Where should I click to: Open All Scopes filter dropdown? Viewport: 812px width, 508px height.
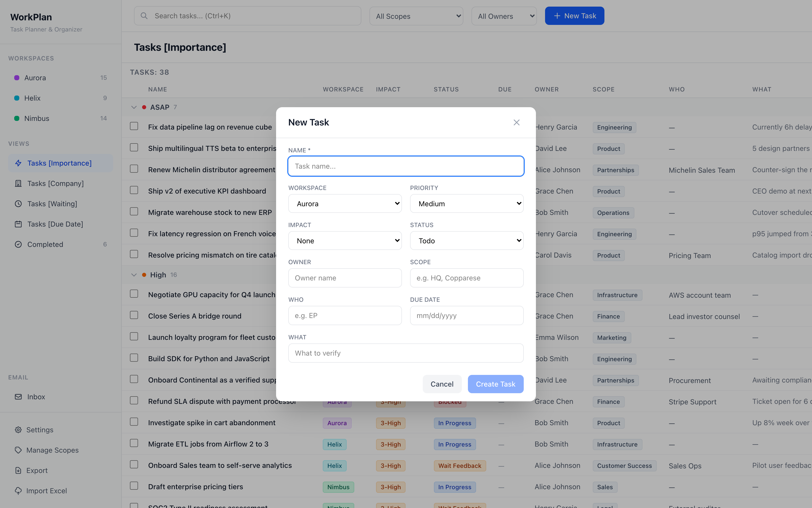pos(416,16)
